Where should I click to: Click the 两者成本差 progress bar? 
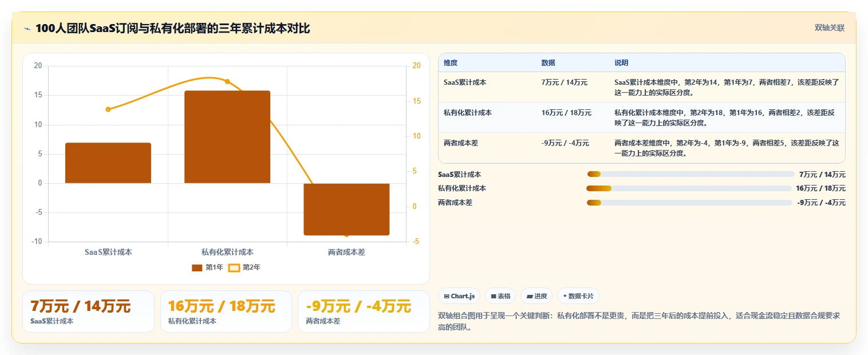pos(690,203)
